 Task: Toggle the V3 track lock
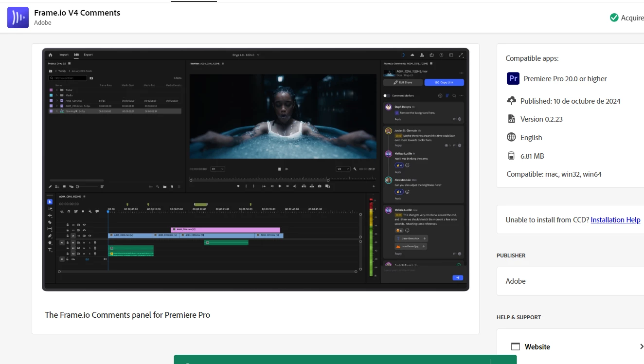click(68, 225)
